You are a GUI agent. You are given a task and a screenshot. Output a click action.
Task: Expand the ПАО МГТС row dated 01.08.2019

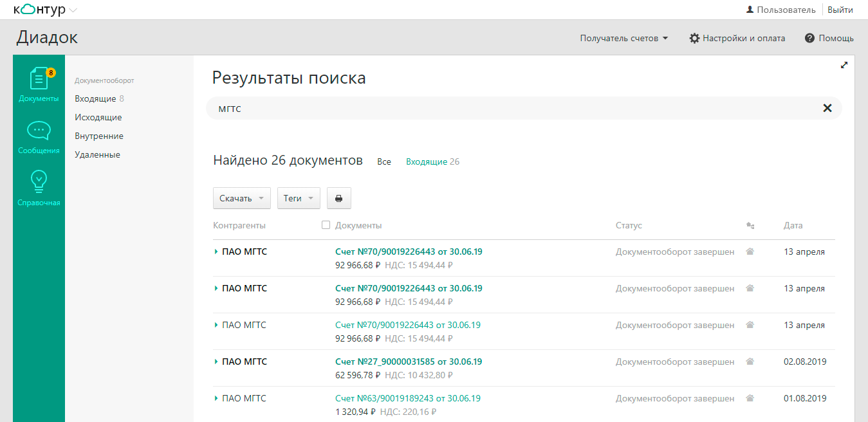[x=216, y=399]
